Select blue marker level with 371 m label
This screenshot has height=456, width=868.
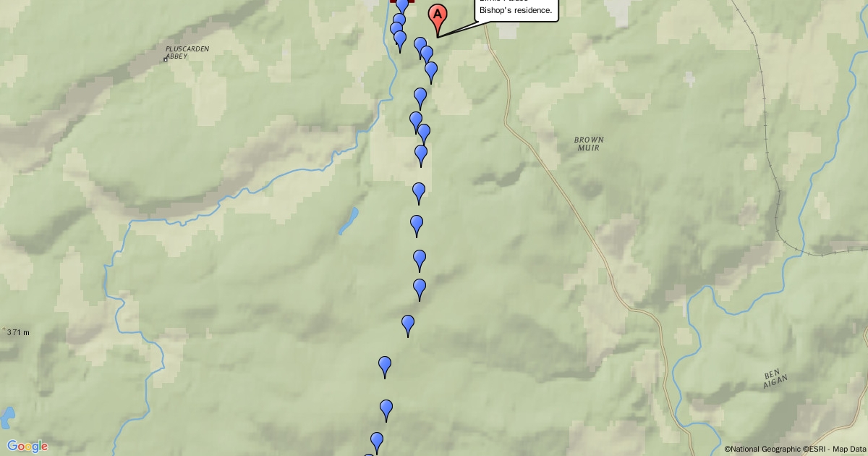coord(408,326)
